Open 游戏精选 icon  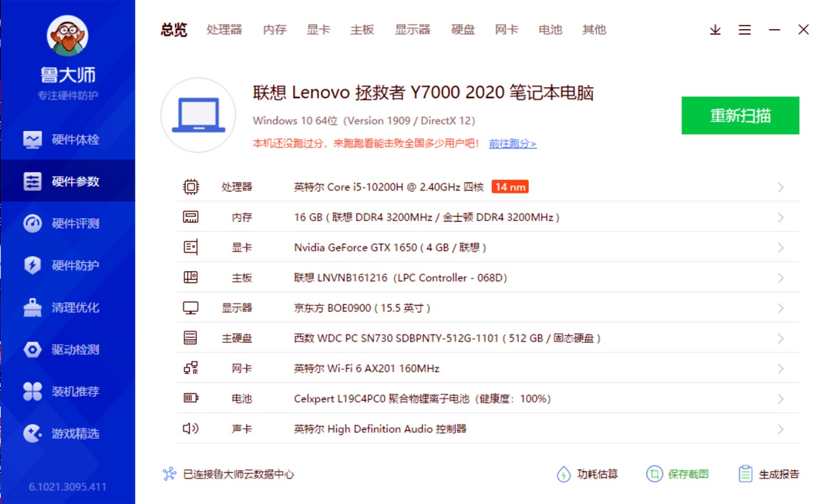pyautogui.click(x=32, y=433)
